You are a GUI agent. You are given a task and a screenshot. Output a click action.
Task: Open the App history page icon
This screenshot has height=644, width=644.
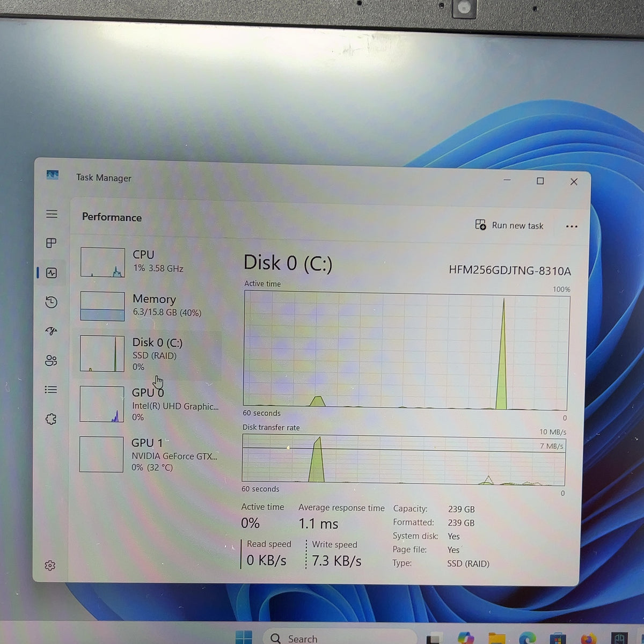(x=51, y=302)
